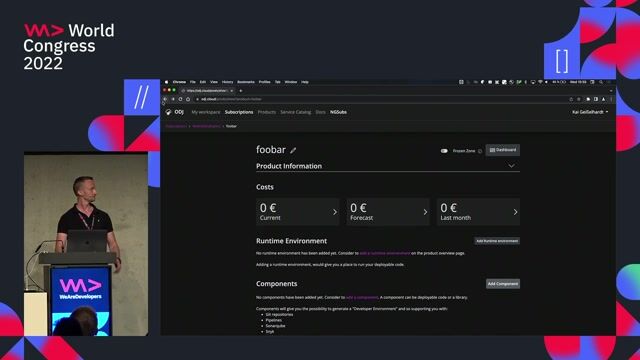This screenshot has height=360, width=640.
Task: Open NGSubs in navigation bar
Action: [x=338, y=112]
